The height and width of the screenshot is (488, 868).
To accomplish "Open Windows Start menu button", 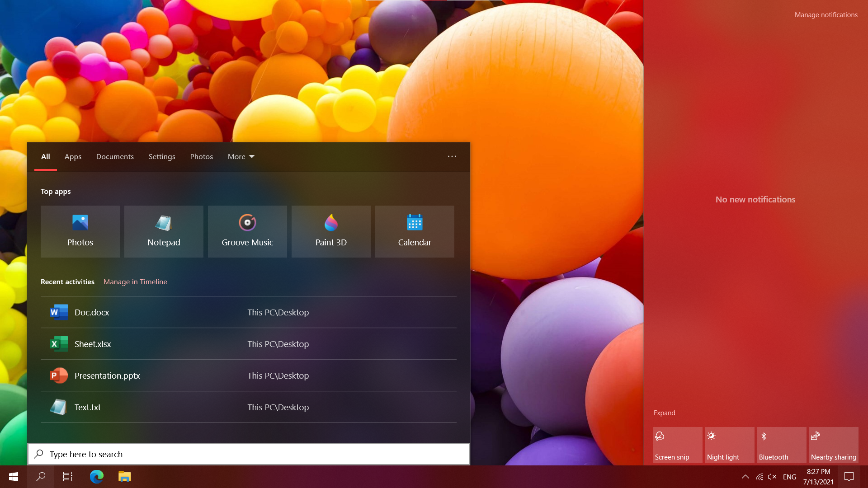I will [13, 476].
